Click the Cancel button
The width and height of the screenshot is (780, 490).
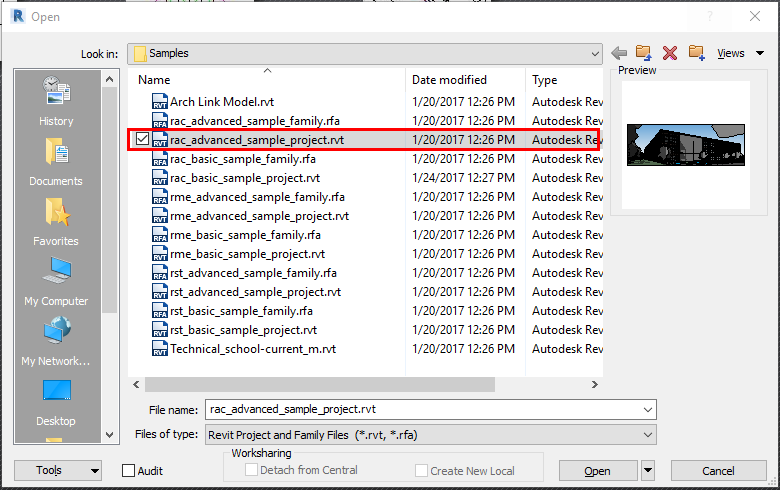pyautogui.click(x=718, y=471)
